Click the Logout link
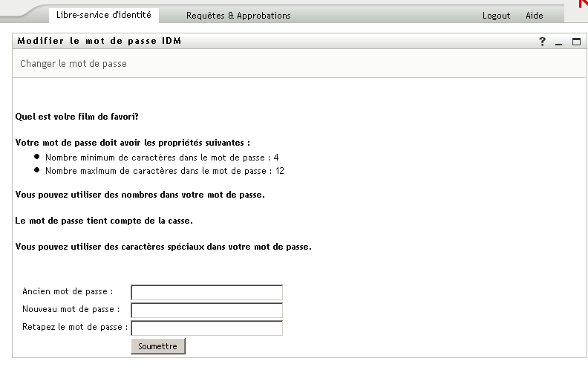The width and height of the screenshot is (588, 373). click(496, 15)
